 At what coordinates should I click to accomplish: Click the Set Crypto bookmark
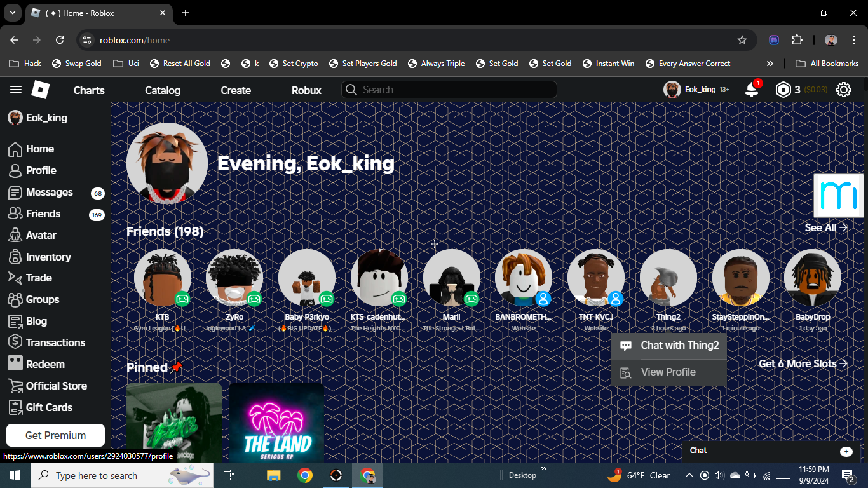294,64
